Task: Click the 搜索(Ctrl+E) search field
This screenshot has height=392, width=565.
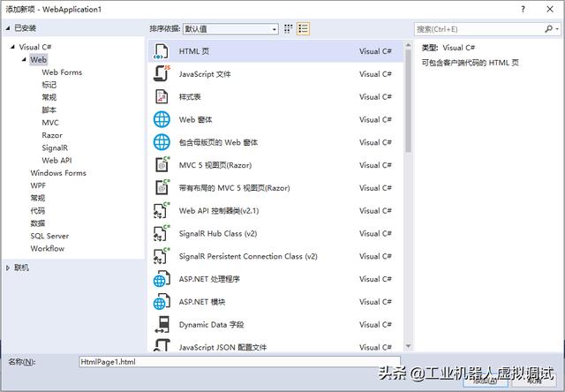Action: (x=479, y=29)
